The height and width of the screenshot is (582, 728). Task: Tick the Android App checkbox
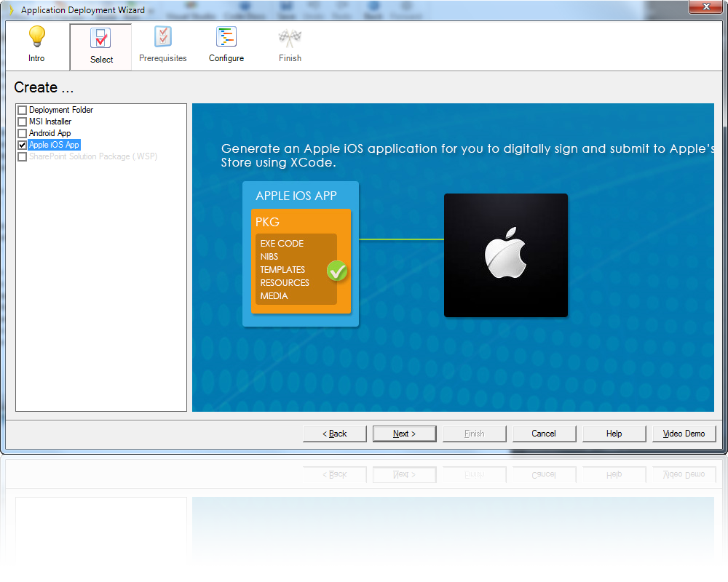coord(22,133)
